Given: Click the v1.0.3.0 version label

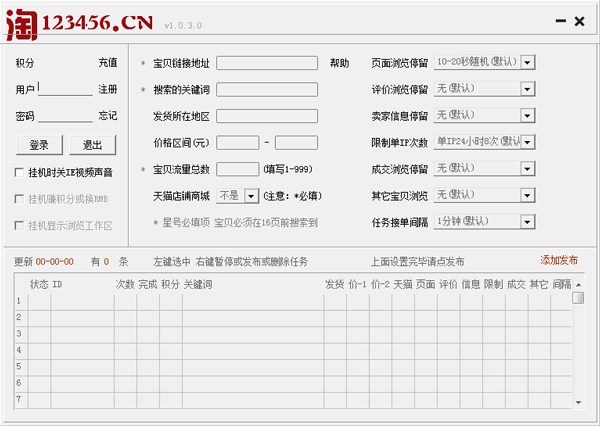Looking at the screenshot, I should [183, 26].
